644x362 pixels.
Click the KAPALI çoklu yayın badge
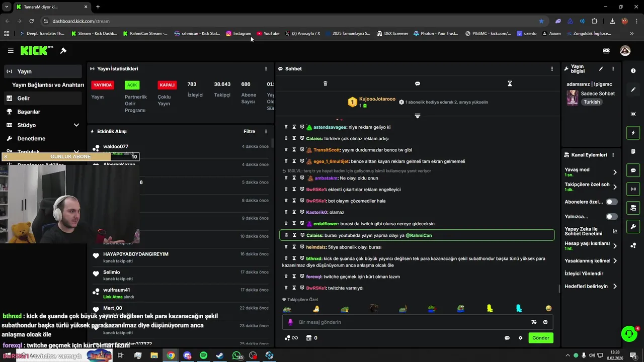pyautogui.click(x=167, y=85)
